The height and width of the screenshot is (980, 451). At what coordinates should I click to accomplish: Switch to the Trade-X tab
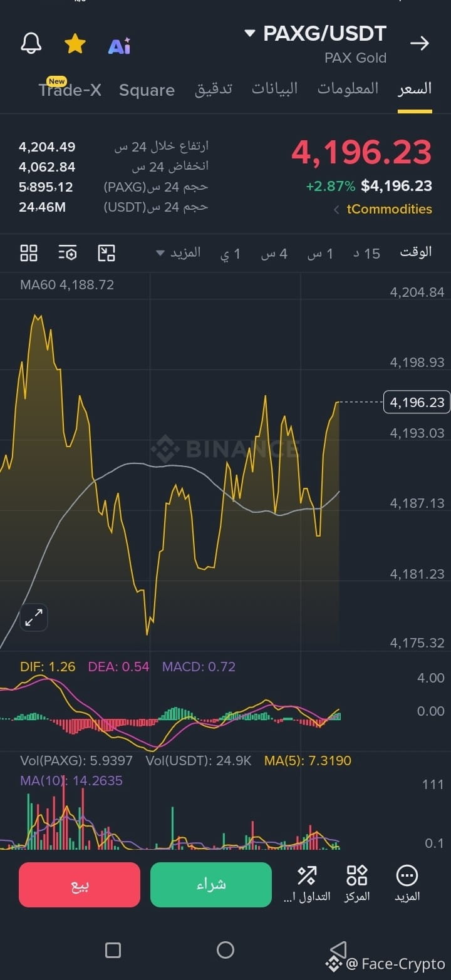(70, 90)
